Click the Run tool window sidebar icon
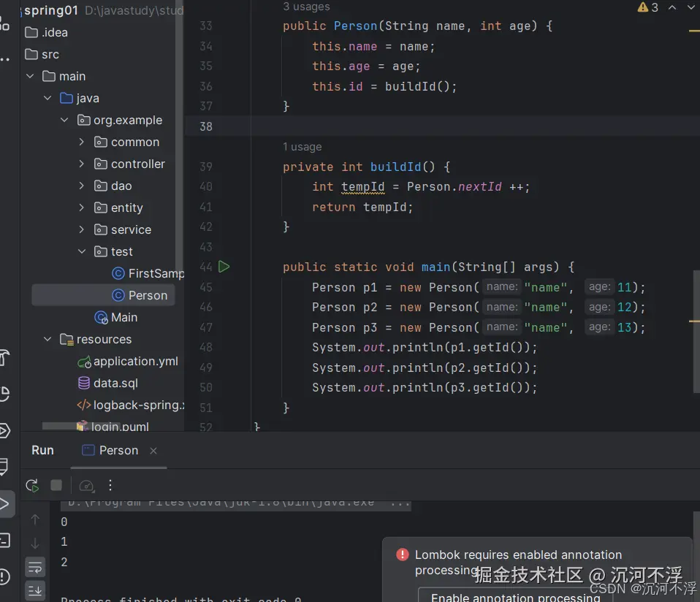 (x=5, y=504)
